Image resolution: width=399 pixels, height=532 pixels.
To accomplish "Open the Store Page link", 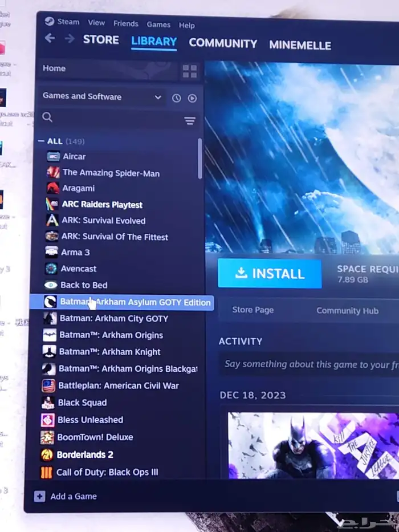I will click(x=253, y=310).
